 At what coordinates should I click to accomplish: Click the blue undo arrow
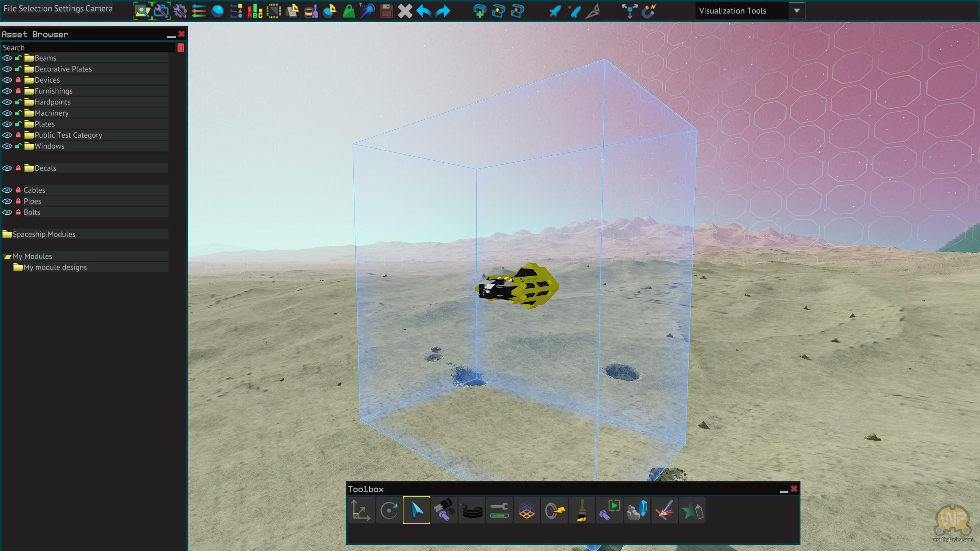(x=424, y=11)
